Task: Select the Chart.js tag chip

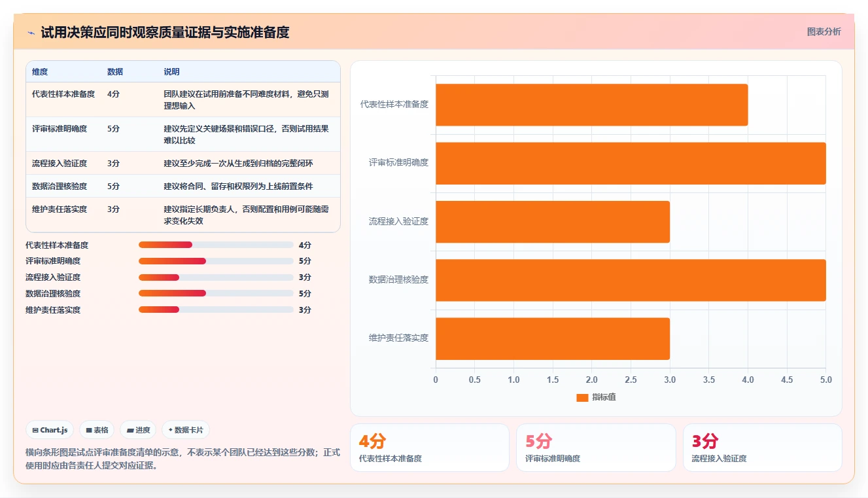Action: point(50,430)
